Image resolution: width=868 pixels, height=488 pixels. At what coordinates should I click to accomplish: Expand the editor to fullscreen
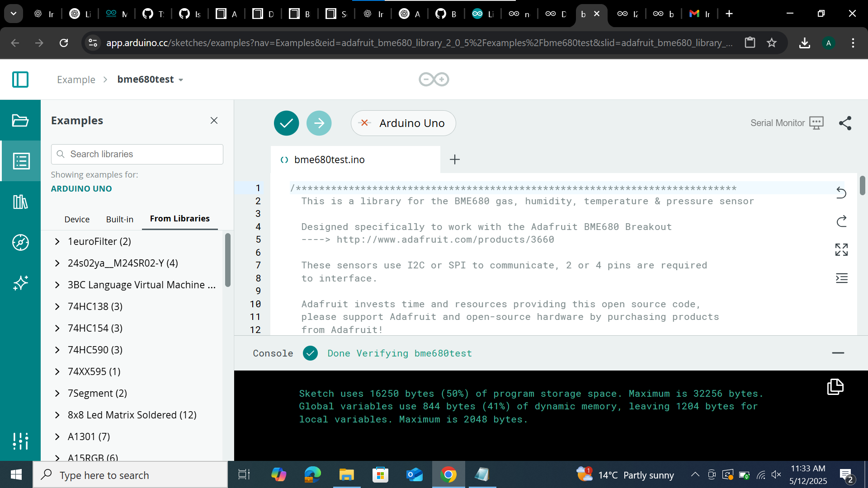pyautogui.click(x=842, y=249)
